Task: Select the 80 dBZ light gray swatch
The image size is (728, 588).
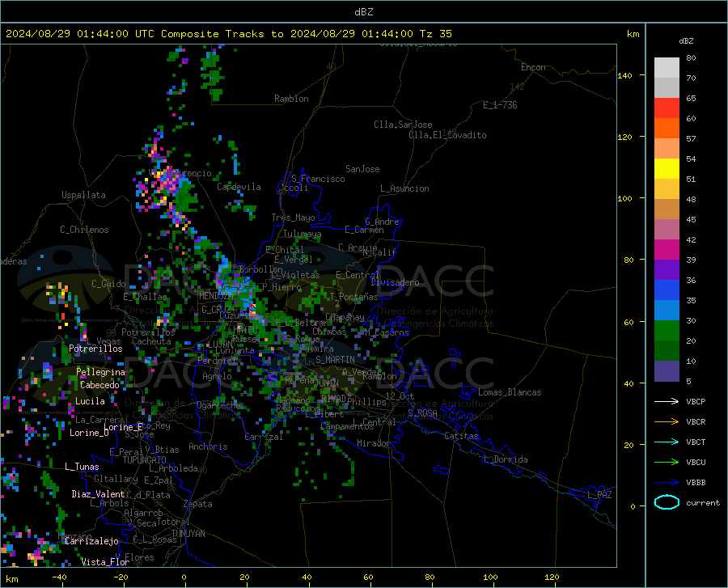Action: (667, 67)
